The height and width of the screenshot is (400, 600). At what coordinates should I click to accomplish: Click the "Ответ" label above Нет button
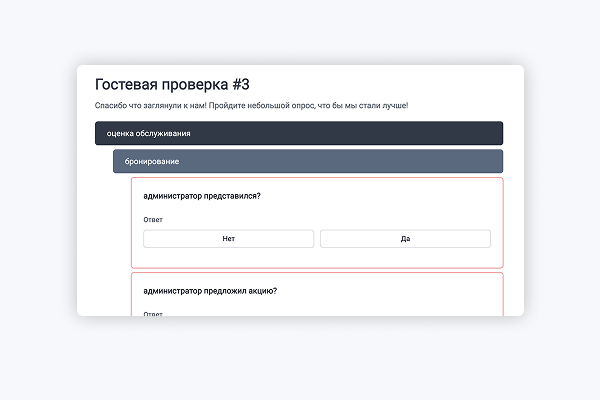tap(153, 220)
